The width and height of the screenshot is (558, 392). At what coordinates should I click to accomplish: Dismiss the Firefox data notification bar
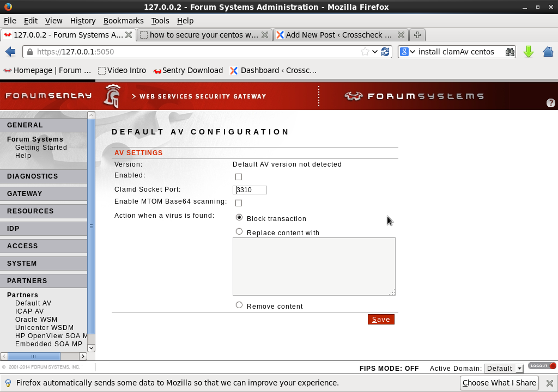[549, 383]
